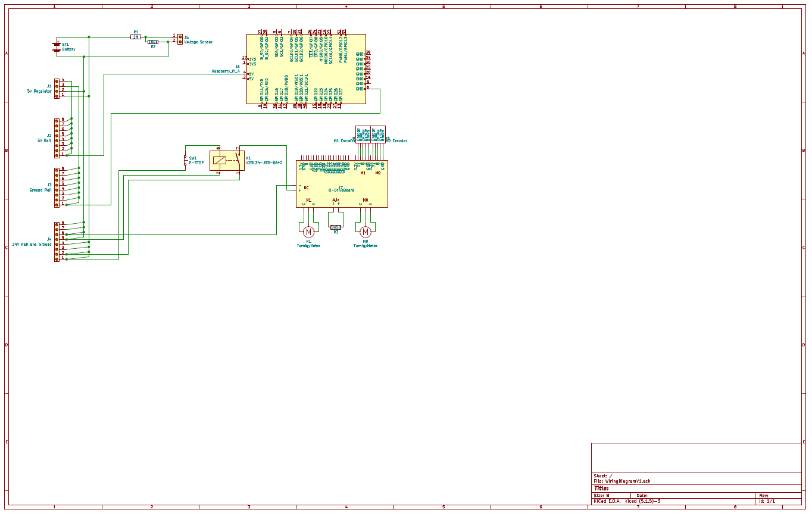Click the J2 5V Rail connector

click(x=57, y=137)
